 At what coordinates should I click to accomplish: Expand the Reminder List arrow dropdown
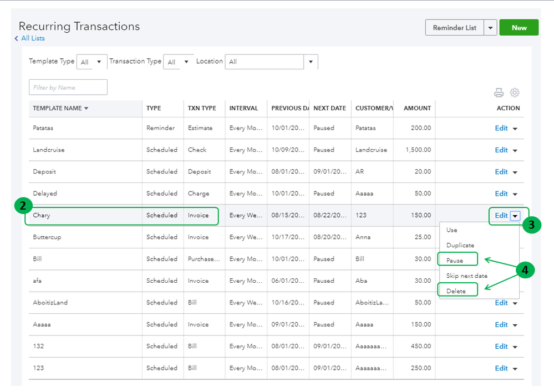(x=490, y=28)
